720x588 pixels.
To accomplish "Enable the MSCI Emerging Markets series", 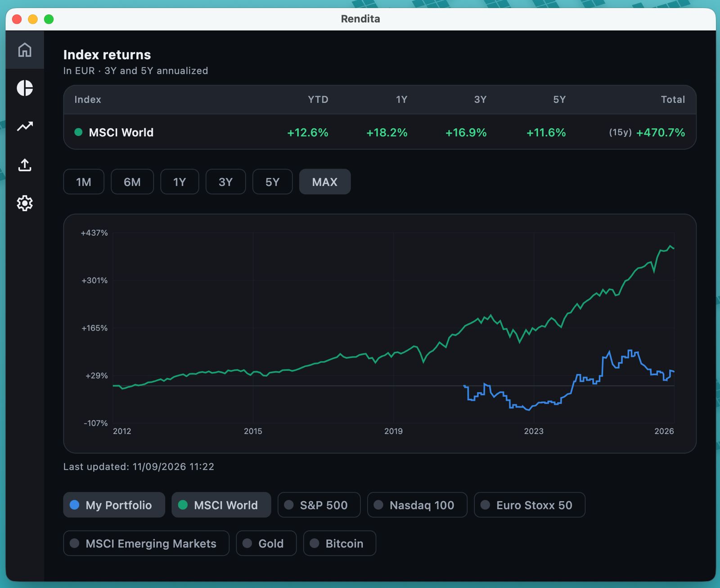I will 146,543.
